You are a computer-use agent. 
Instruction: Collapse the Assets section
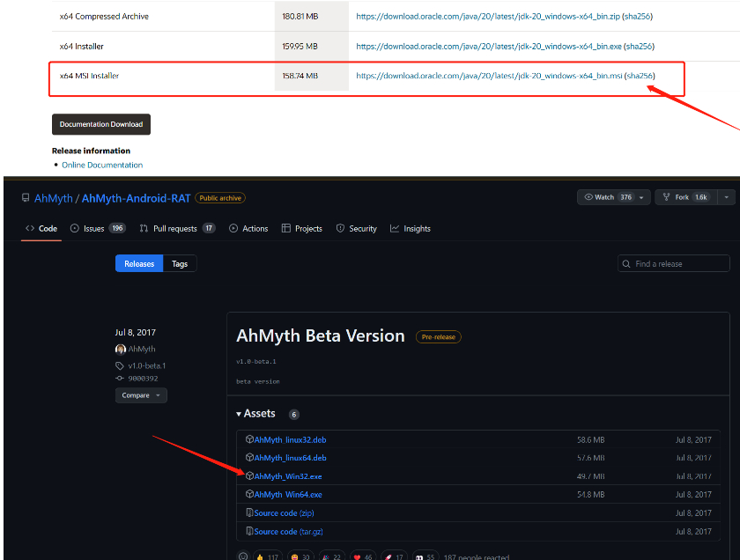point(240,414)
